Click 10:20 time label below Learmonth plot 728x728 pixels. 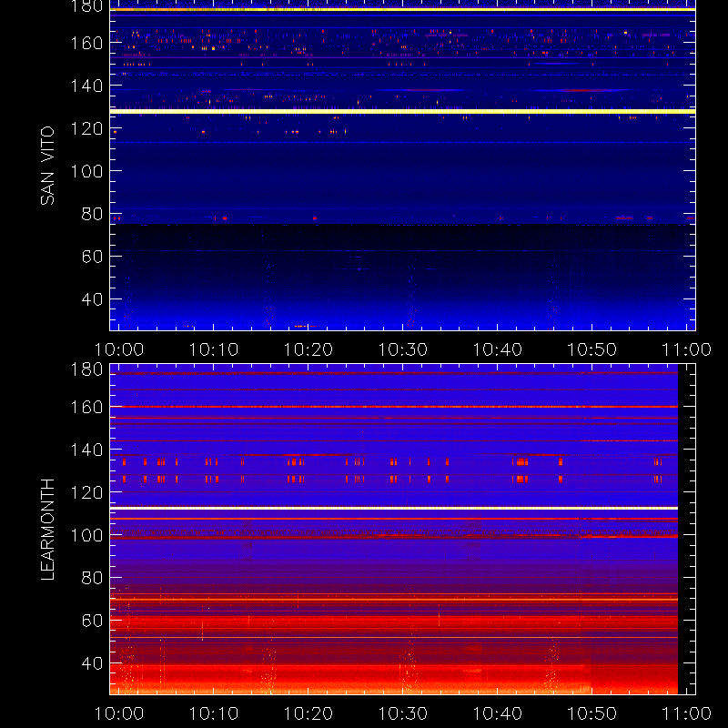tap(308, 713)
